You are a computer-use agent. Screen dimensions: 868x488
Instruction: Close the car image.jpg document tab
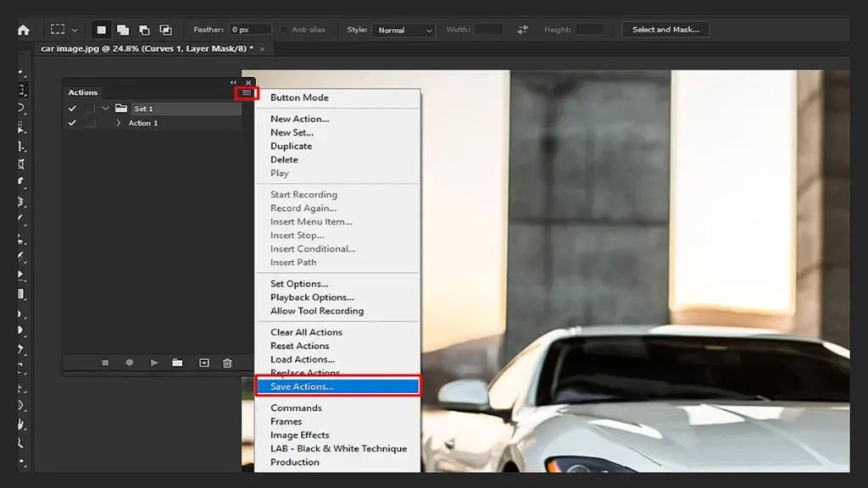pyautogui.click(x=263, y=49)
